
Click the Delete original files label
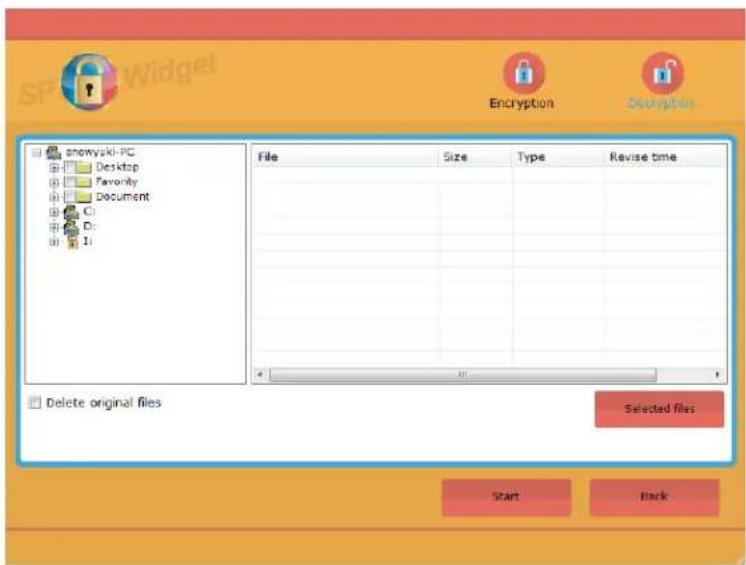tap(104, 403)
